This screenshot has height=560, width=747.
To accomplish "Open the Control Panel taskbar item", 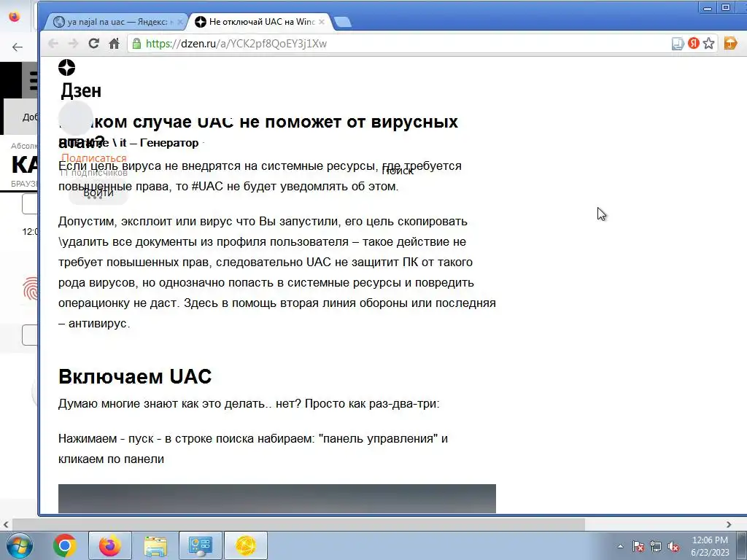I will click(200, 545).
